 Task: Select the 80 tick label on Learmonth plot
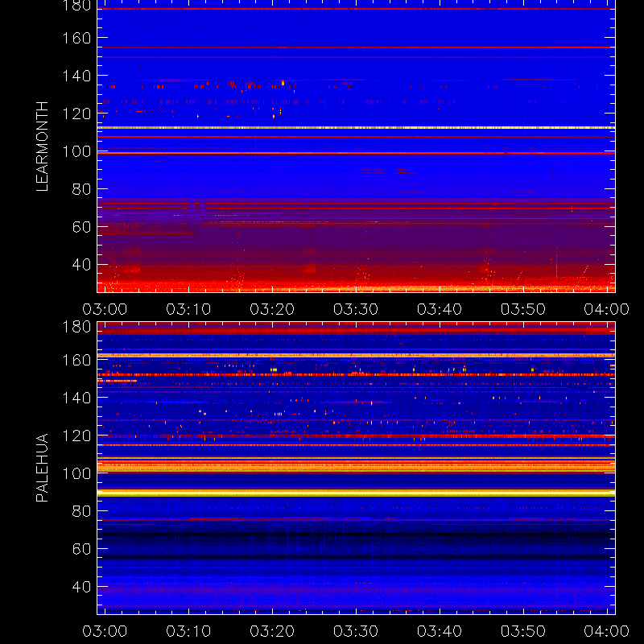point(82,189)
